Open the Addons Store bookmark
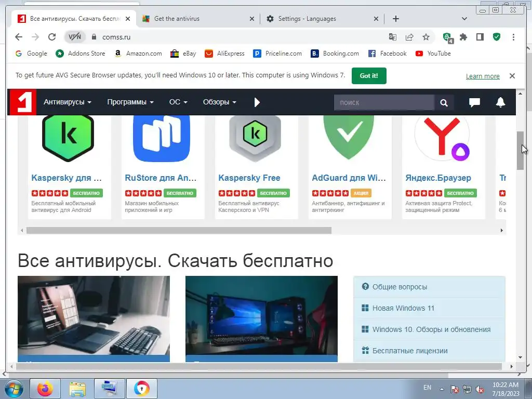Image resolution: width=532 pixels, height=399 pixels. (81, 54)
